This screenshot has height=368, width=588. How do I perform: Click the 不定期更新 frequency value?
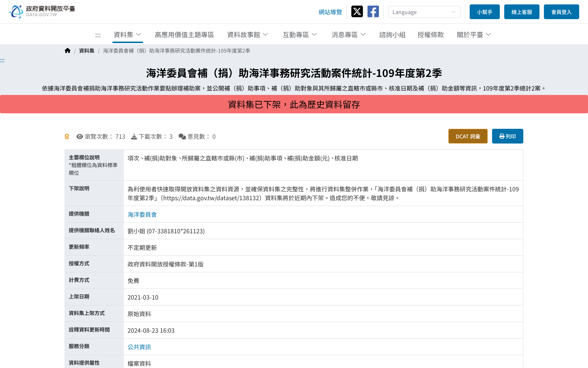(142, 248)
